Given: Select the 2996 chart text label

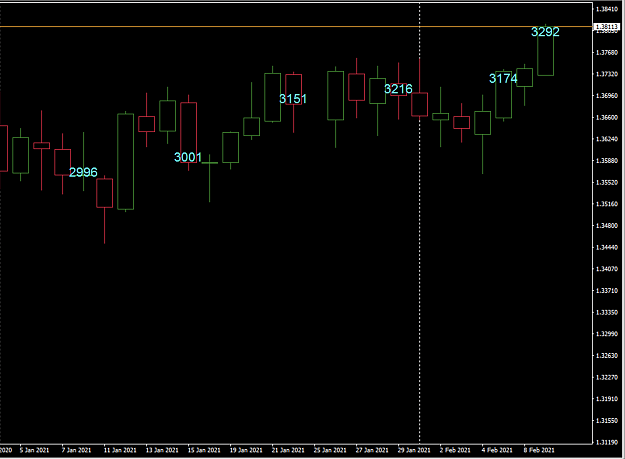Looking at the screenshot, I should (x=83, y=172).
